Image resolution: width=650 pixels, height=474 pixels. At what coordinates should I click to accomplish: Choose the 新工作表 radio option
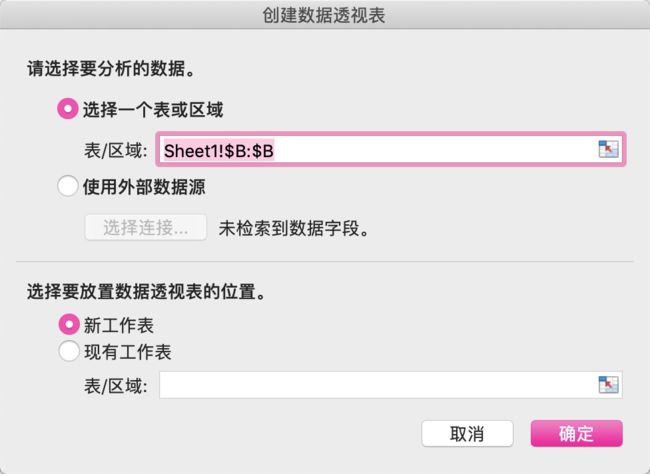[x=68, y=324]
